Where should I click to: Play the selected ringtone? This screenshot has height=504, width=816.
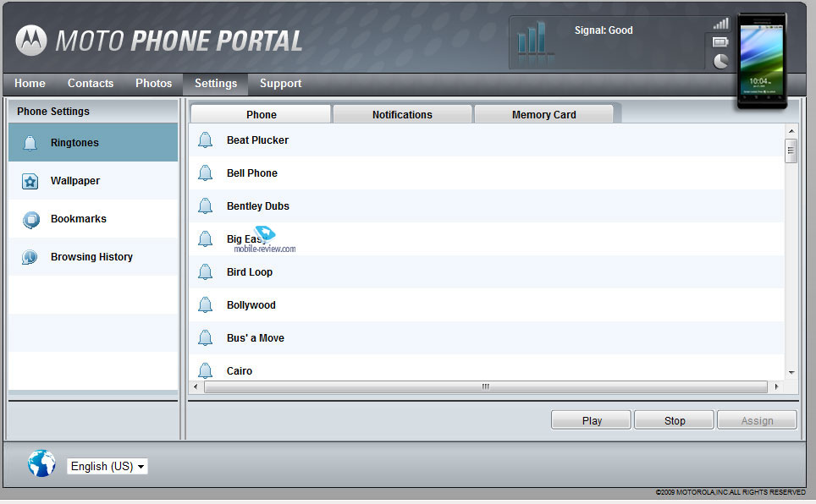(x=591, y=420)
